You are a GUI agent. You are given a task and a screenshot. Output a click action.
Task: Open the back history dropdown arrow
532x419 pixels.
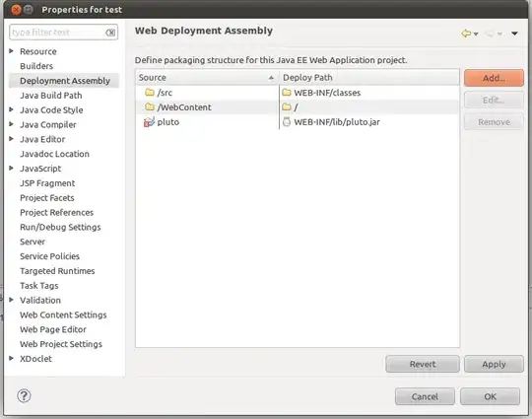(476, 34)
